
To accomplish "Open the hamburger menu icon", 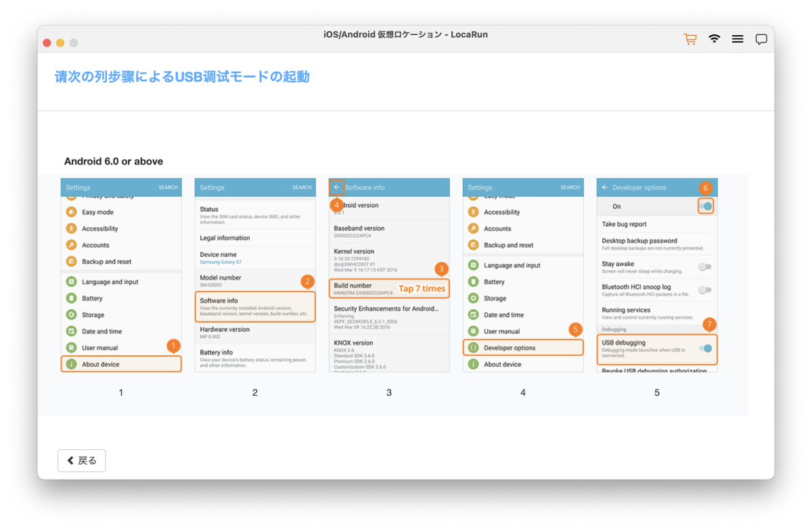I will (x=738, y=39).
